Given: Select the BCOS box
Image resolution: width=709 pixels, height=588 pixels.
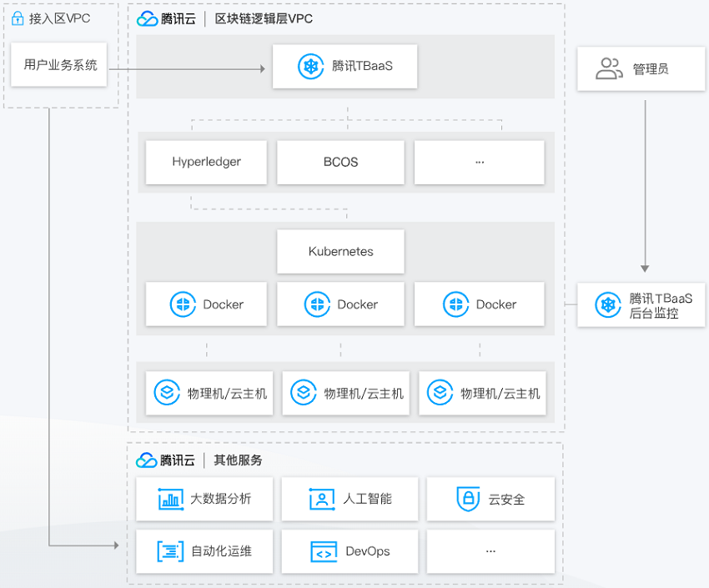Looking at the screenshot, I should click(340, 163).
